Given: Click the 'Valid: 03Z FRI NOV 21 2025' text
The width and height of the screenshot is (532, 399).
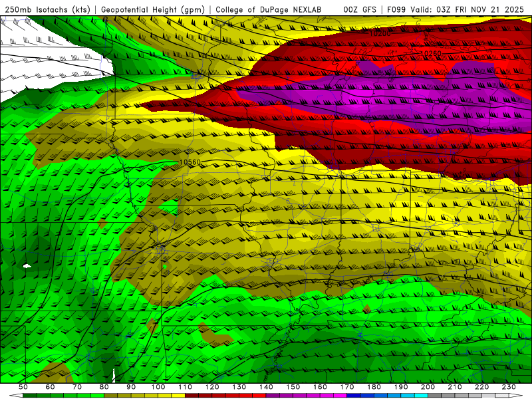Looking at the screenshot, I should (467, 10).
